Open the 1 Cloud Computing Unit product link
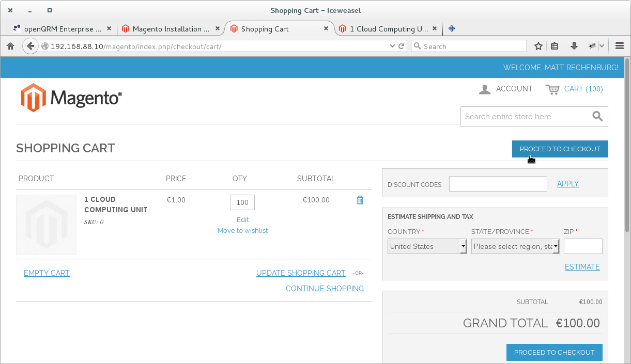The height and width of the screenshot is (364, 631). (116, 204)
